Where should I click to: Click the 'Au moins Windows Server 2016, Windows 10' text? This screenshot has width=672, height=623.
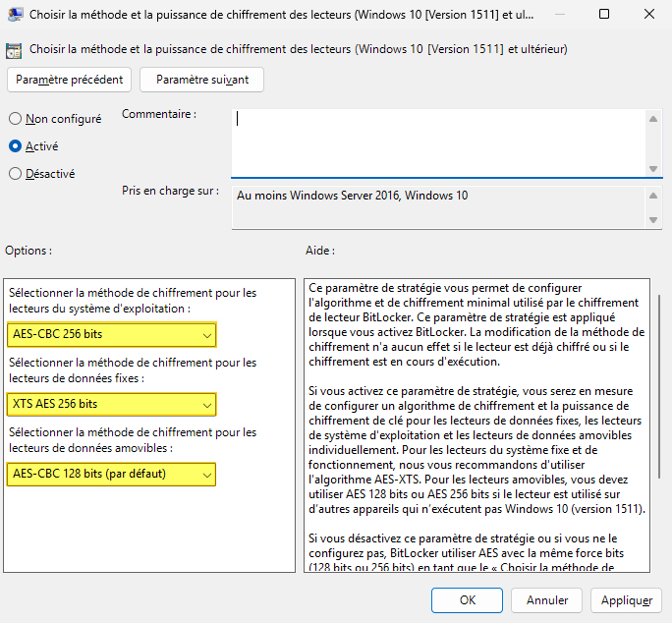pyautogui.click(x=353, y=196)
